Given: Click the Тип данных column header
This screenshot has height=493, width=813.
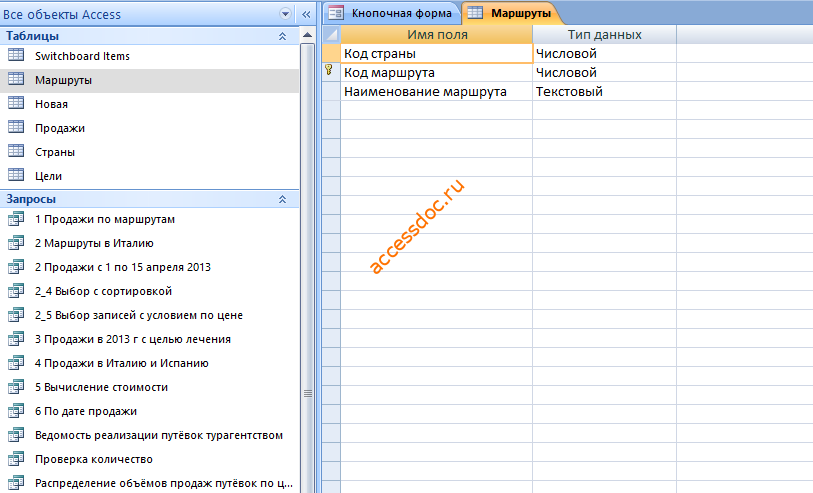Looking at the screenshot, I should coord(605,35).
